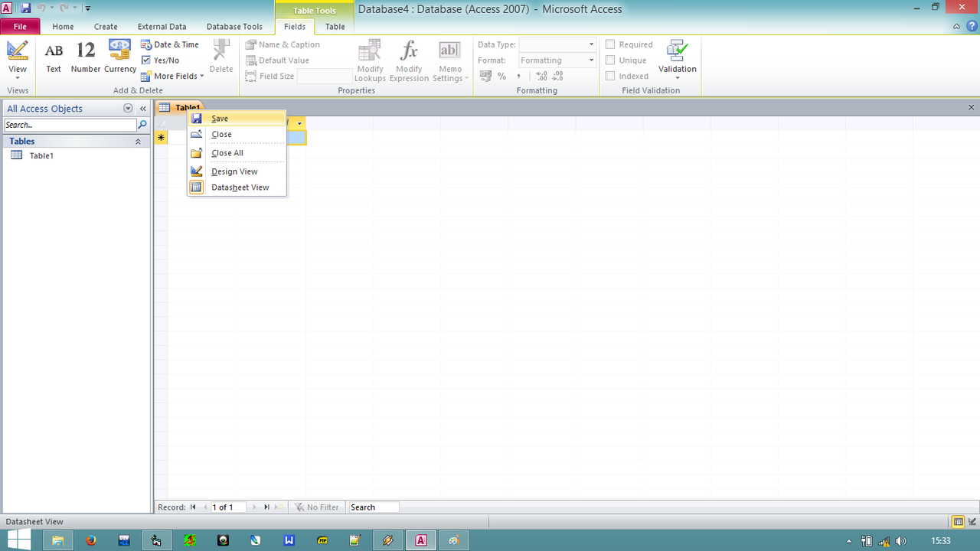Screen dimensions: 980x551
Task: Click the Save icon in Quick Access toolbar
Action: (x=25, y=8)
